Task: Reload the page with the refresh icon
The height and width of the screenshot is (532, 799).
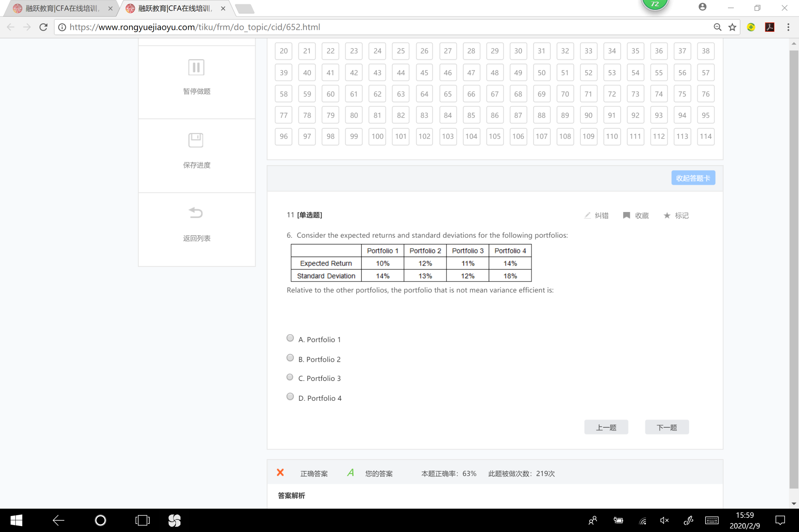Action: pyautogui.click(x=43, y=27)
